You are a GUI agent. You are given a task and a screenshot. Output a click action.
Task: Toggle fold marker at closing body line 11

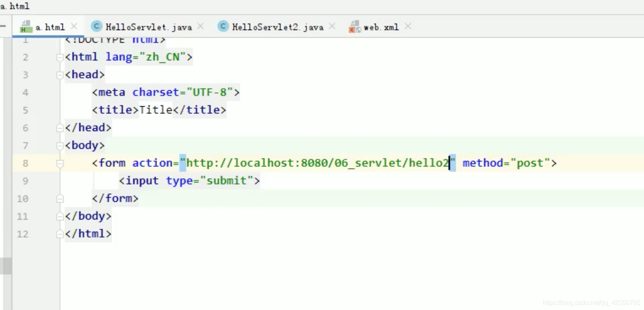click(60, 216)
